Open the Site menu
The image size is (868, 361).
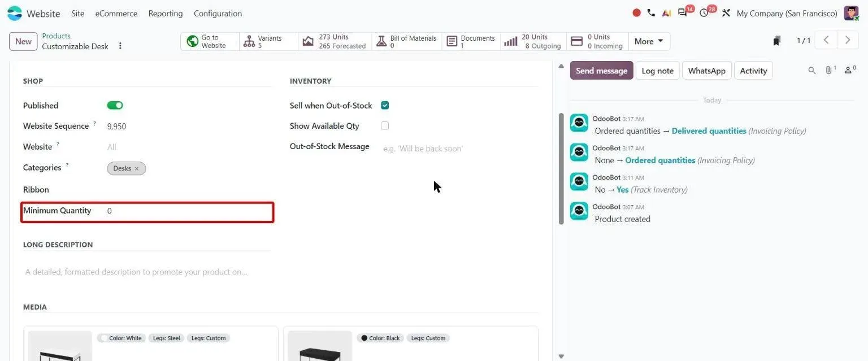coord(78,13)
